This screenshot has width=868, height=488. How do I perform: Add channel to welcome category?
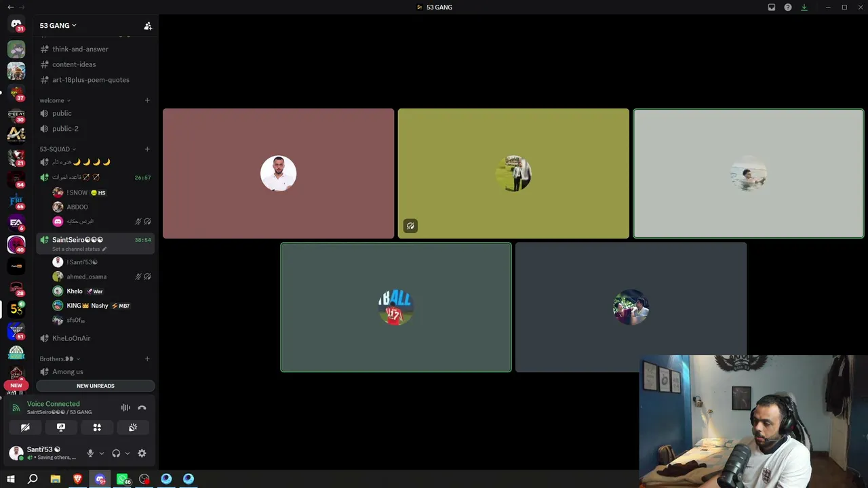147,100
